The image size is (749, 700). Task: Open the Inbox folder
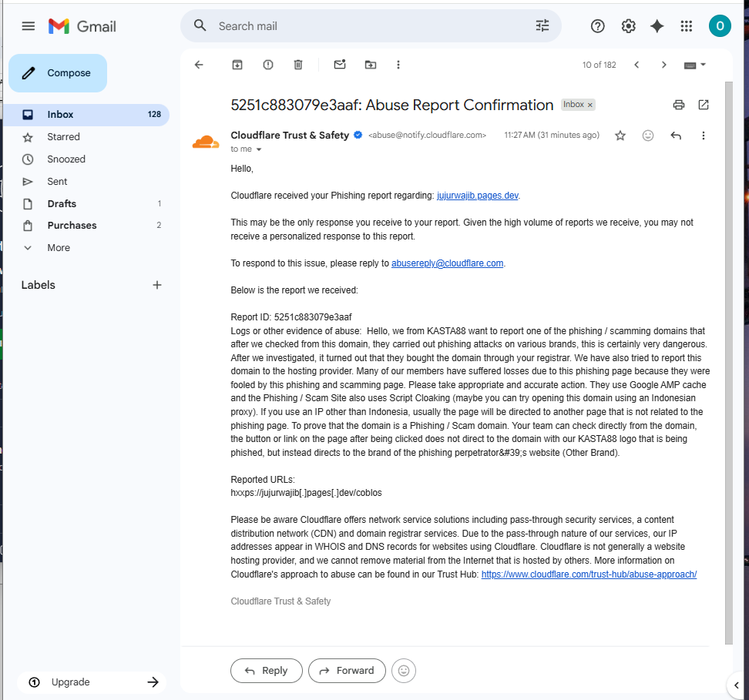point(86,115)
